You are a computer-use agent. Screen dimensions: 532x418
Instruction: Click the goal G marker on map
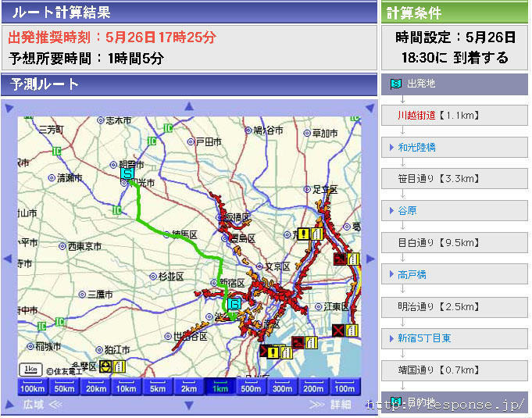[234, 304]
